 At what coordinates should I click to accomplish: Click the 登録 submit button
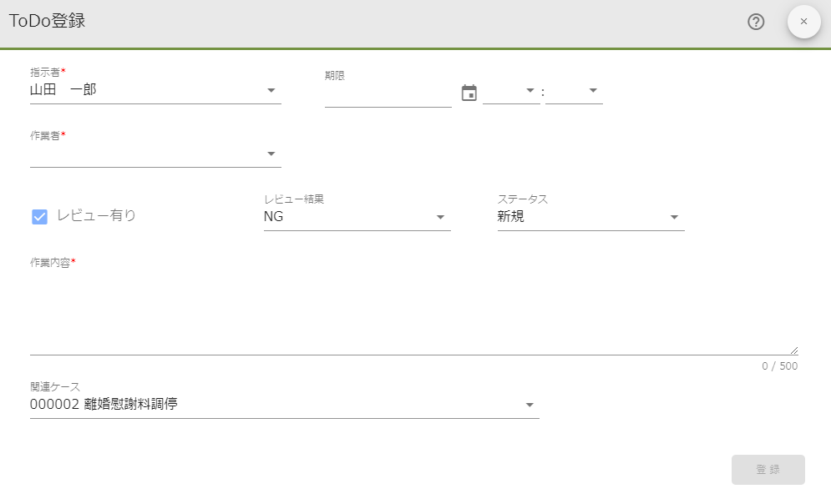point(768,469)
